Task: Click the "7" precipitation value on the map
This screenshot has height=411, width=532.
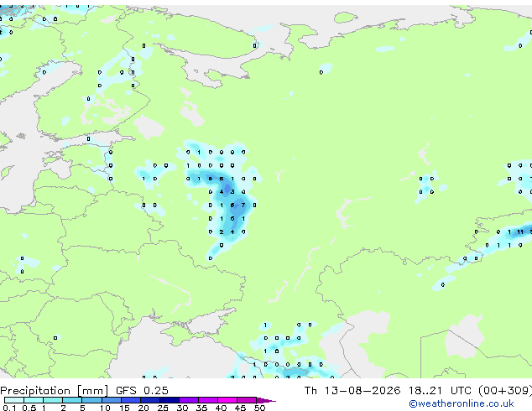Action: pyautogui.click(x=243, y=205)
